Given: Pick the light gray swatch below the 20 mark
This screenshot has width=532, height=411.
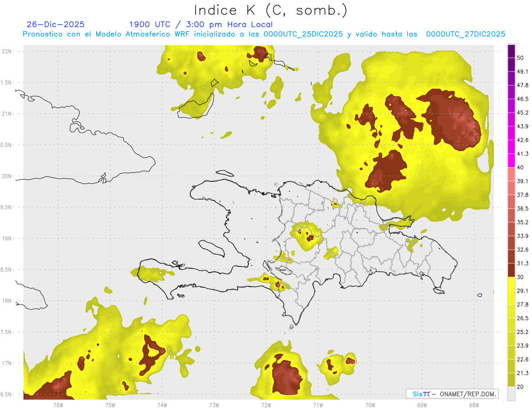Looking at the screenshot, I should pos(512,394).
